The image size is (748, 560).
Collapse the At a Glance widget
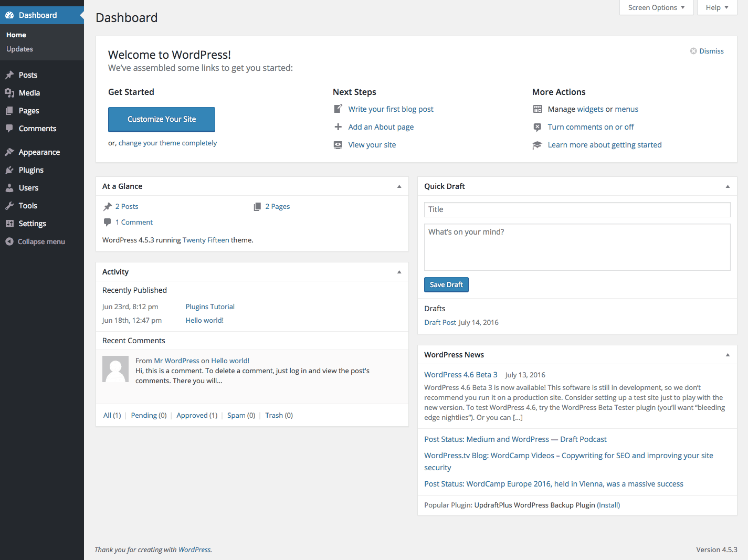399,186
